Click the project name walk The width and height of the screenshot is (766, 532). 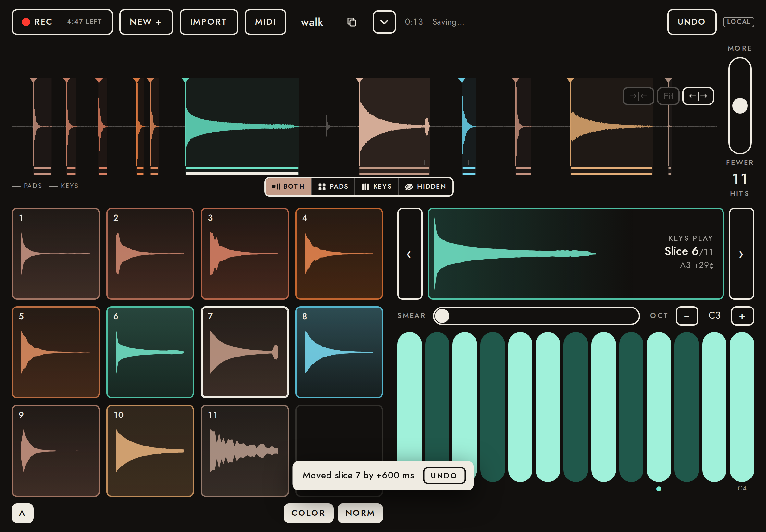tap(312, 22)
